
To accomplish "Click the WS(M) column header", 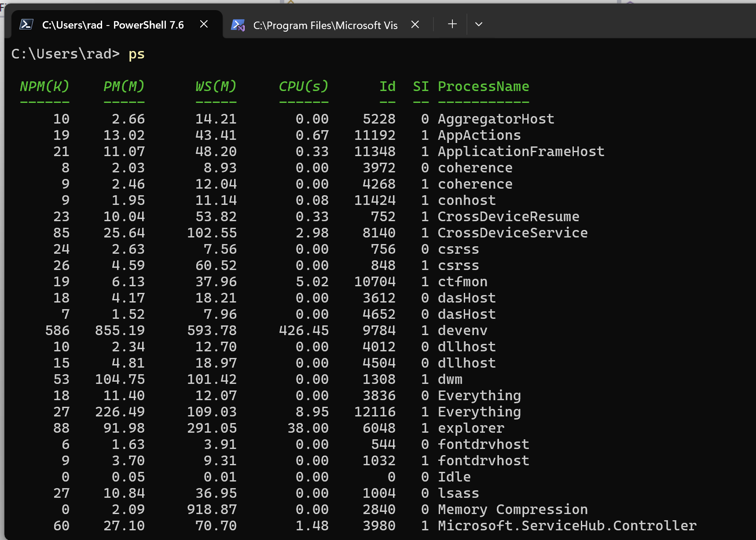I will coord(216,87).
